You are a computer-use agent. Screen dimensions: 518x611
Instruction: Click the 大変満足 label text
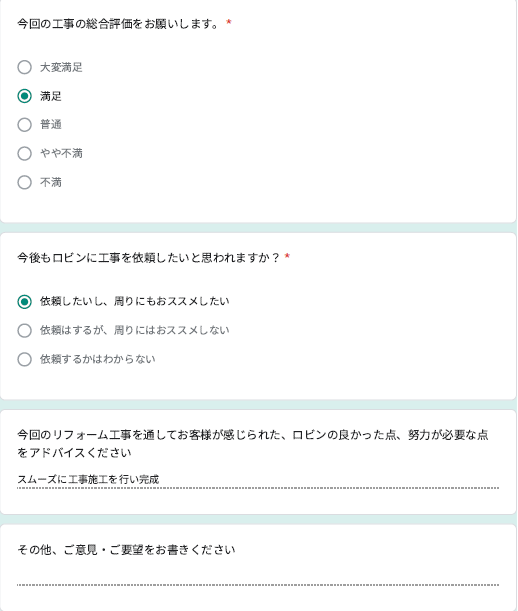[x=61, y=67]
